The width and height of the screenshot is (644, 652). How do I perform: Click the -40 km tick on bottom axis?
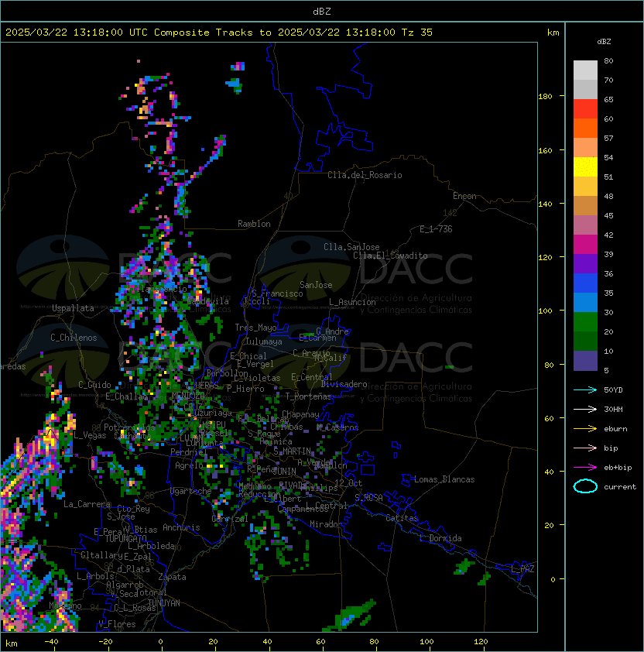point(51,641)
